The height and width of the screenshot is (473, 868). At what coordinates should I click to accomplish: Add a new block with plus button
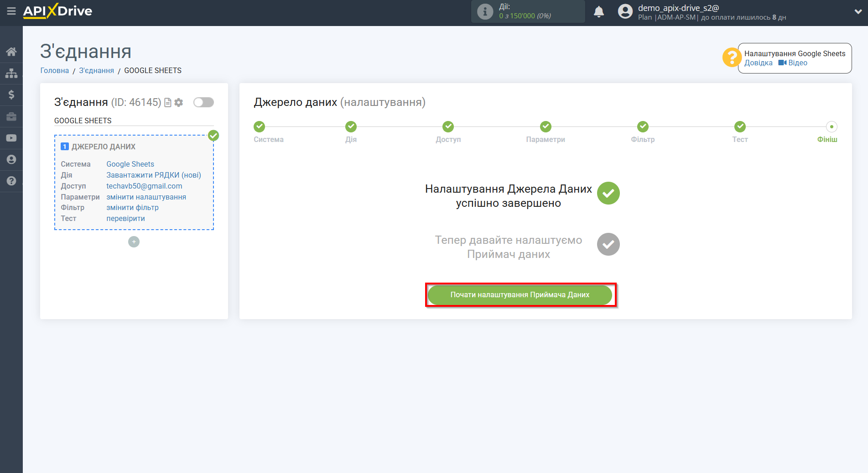coord(134,242)
